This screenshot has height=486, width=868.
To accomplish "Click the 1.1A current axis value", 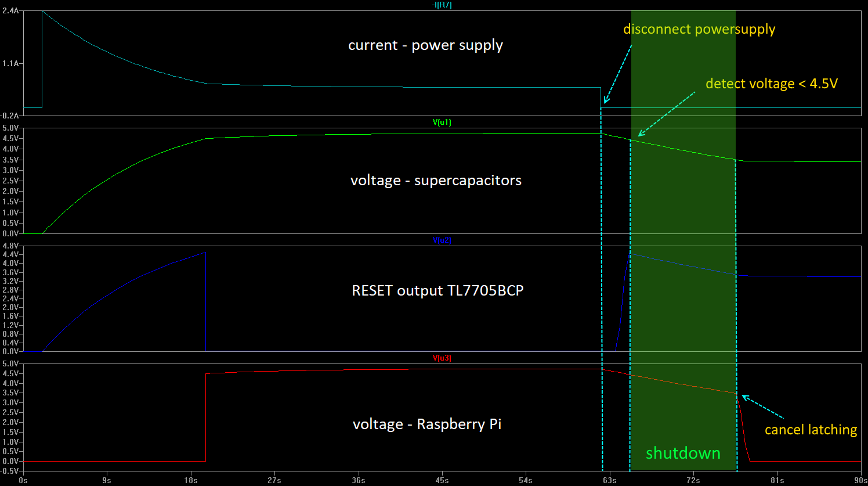I will (10, 63).
